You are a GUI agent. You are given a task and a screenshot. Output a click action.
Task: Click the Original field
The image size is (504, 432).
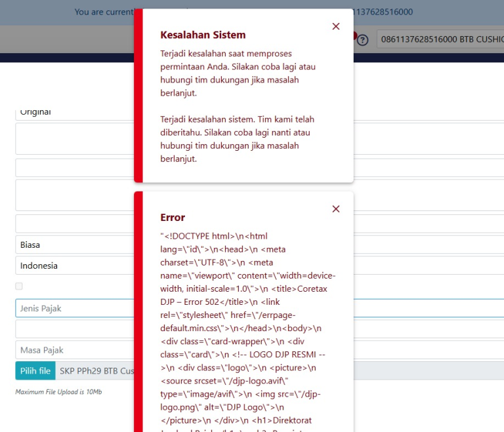72,113
